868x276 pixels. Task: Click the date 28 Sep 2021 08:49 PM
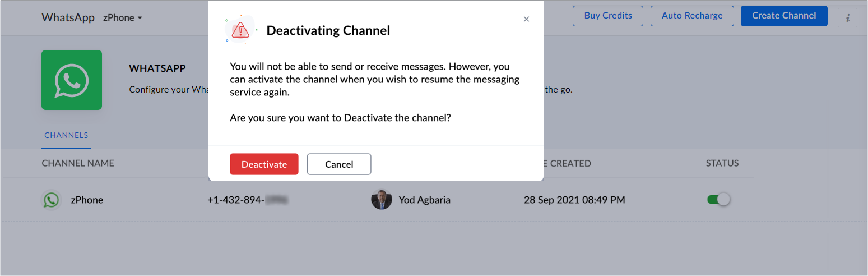pyautogui.click(x=574, y=200)
